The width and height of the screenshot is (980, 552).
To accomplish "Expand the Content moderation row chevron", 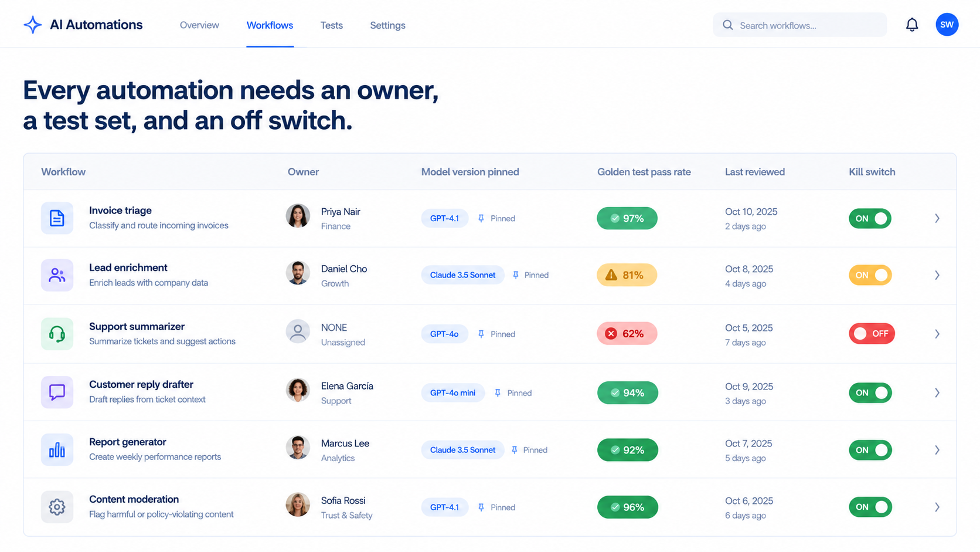I will click(x=937, y=507).
